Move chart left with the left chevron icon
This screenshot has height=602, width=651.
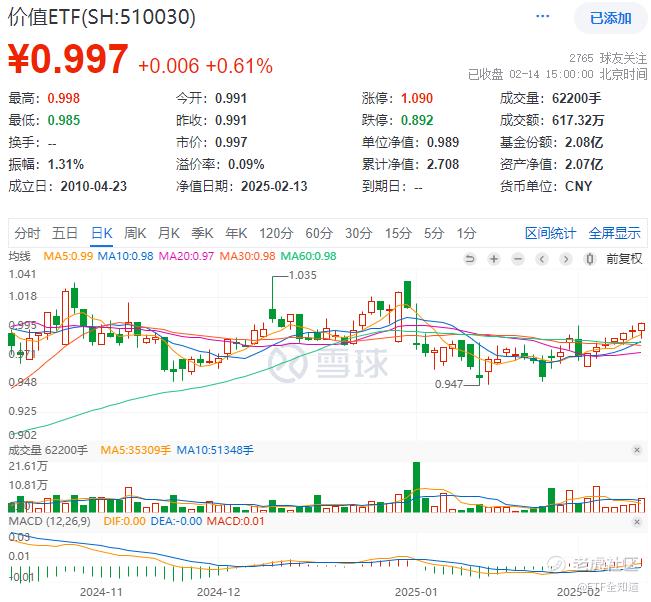click(x=541, y=259)
